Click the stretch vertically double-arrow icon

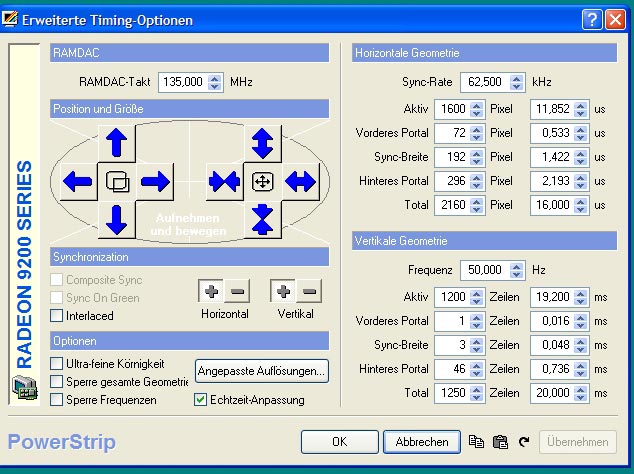coord(262,142)
